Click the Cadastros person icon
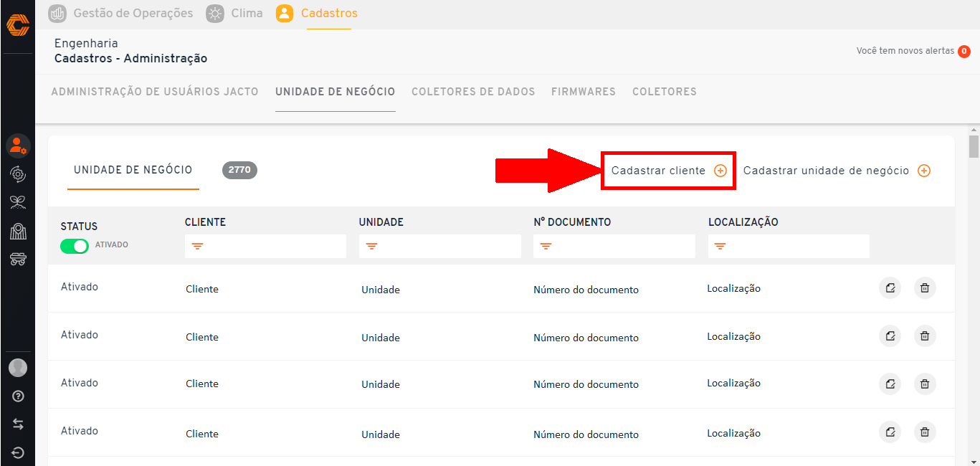 point(285,13)
